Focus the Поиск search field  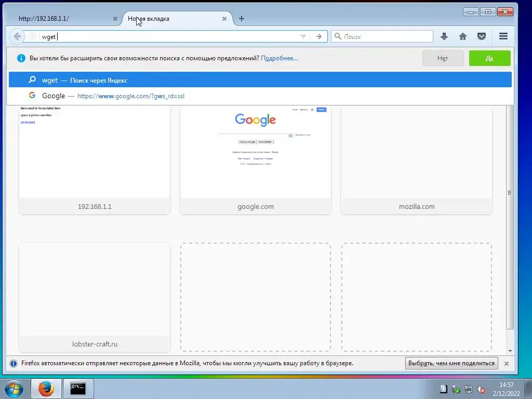382,36
